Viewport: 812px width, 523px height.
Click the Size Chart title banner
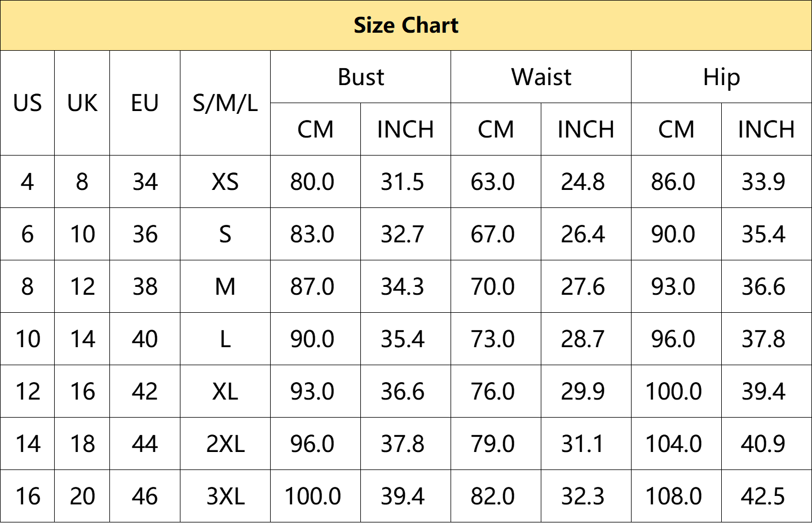coord(406,25)
